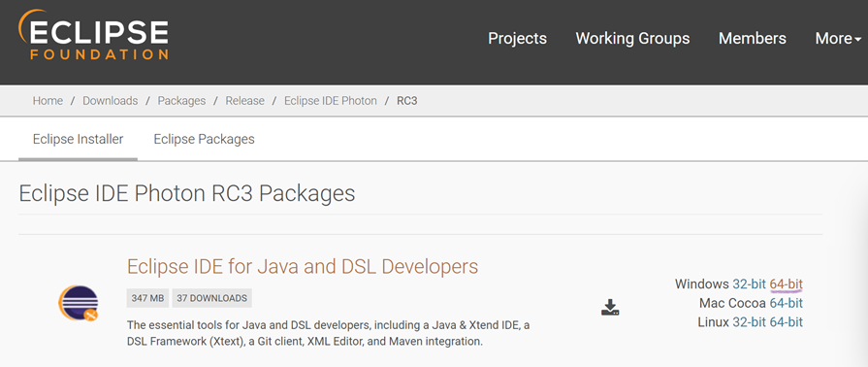The height and width of the screenshot is (367, 868).
Task: Click the Eclipse IDE Photon RC3 Packages heading
Action: (187, 193)
